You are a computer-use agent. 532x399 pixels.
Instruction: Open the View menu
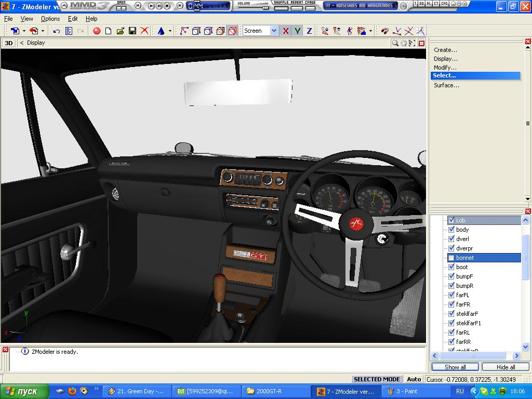[x=26, y=19]
